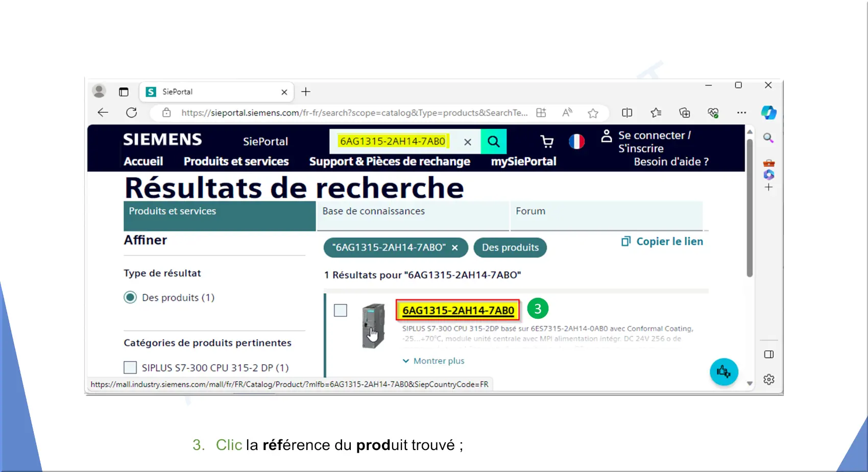This screenshot has width=868, height=472.
Task: Check SIPLUS S7-300 CPU 315-2 DP filter
Action: click(x=130, y=367)
